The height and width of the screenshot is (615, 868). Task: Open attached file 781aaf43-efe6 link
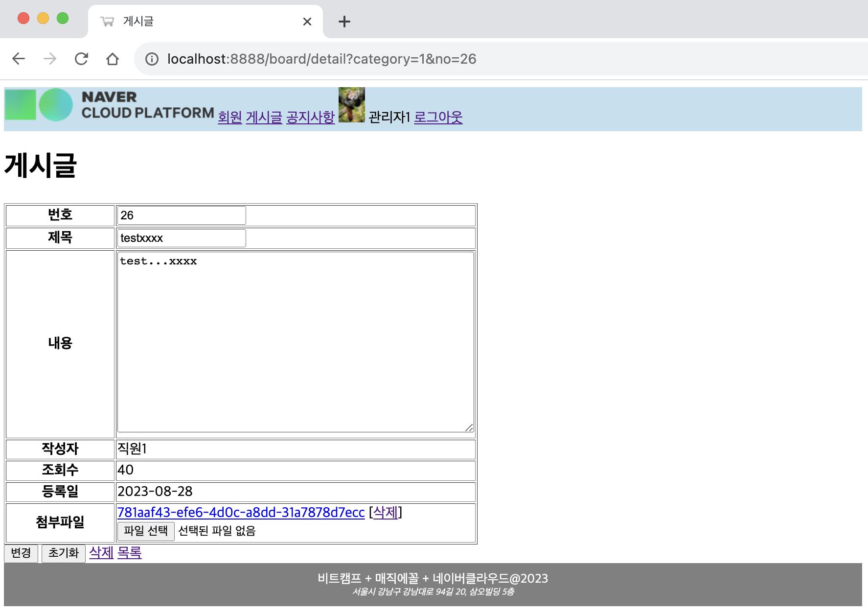pyautogui.click(x=241, y=512)
